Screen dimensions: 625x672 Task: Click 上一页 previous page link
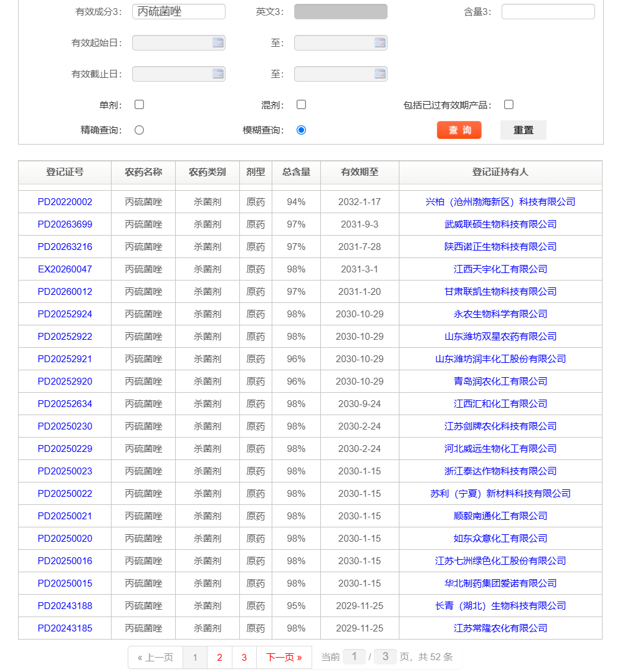(x=155, y=658)
